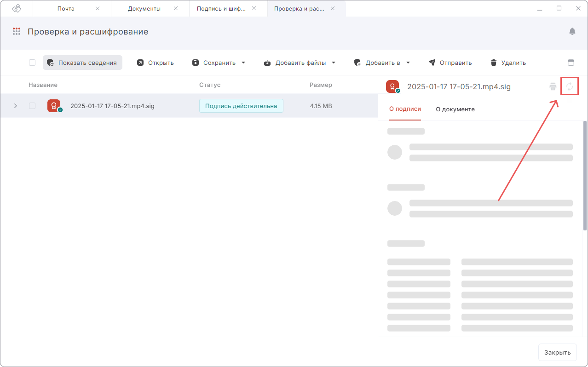This screenshot has width=588, height=367.
Task: Click the Открыть button
Action: pos(155,63)
